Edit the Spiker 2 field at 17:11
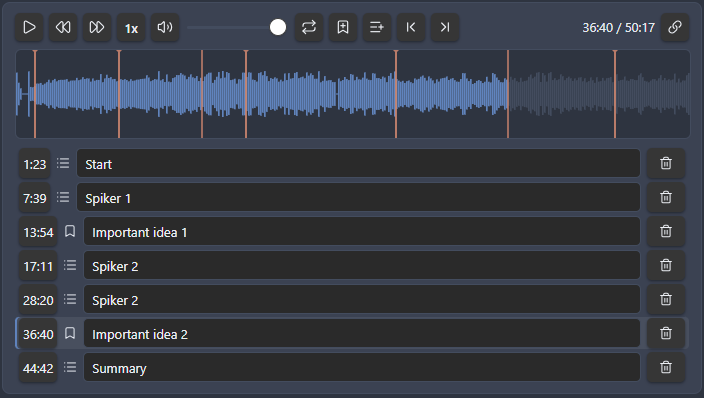This screenshot has height=398, width=704. pos(362,266)
